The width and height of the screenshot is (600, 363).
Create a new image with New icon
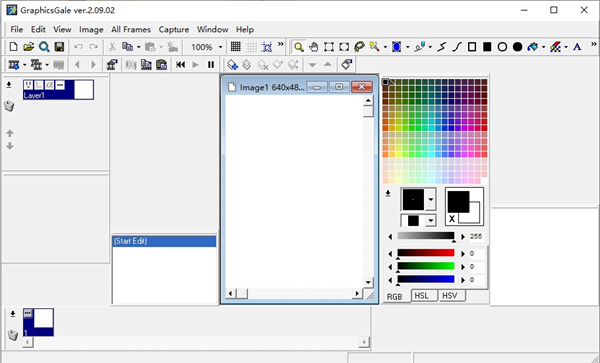[13, 47]
